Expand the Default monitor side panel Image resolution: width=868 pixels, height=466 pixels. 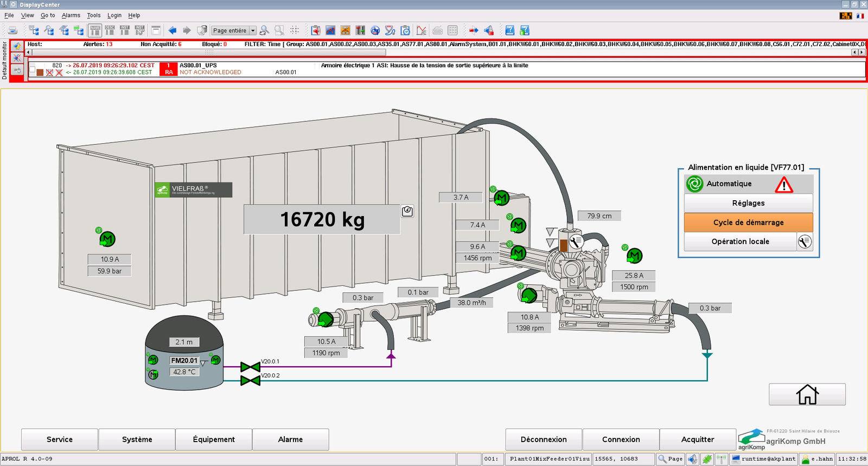point(4,61)
